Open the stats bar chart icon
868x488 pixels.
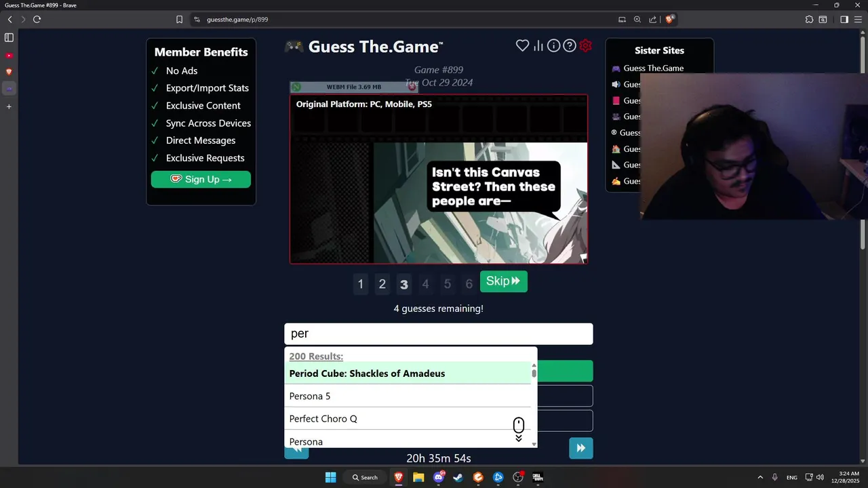tap(538, 45)
